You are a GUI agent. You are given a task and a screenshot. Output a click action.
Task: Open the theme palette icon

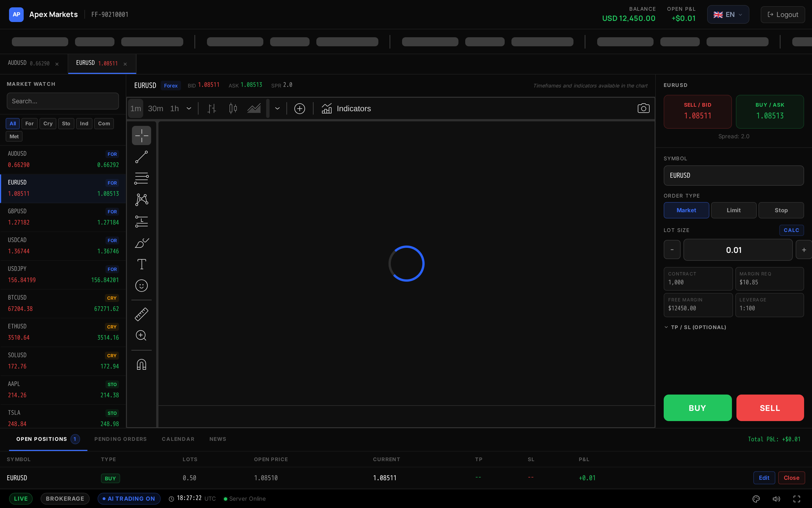756,499
